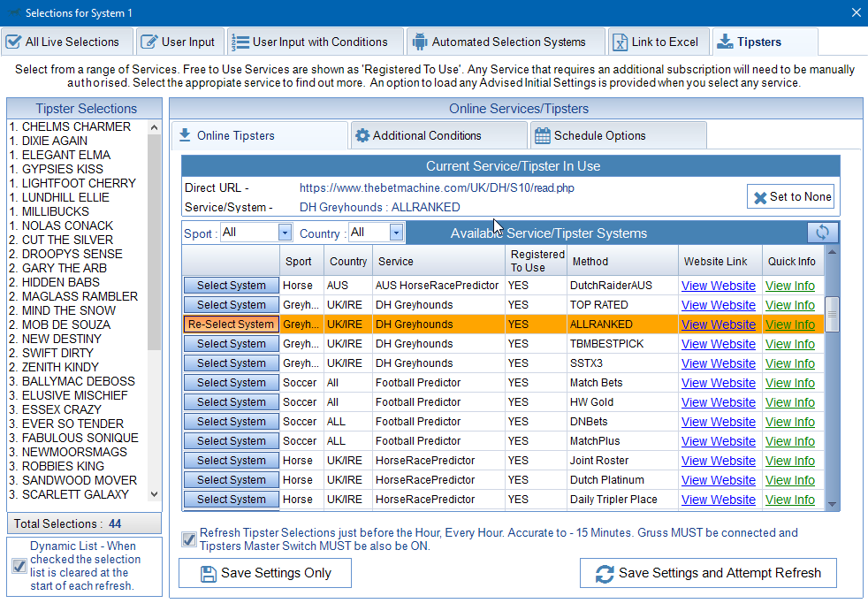Click the Excel icon on Link to Excel

pos(620,42)
